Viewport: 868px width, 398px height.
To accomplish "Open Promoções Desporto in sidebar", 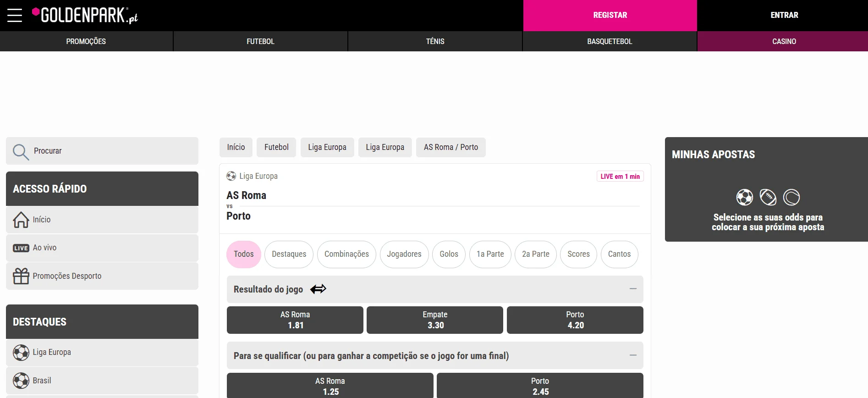I will click(102, 276).
